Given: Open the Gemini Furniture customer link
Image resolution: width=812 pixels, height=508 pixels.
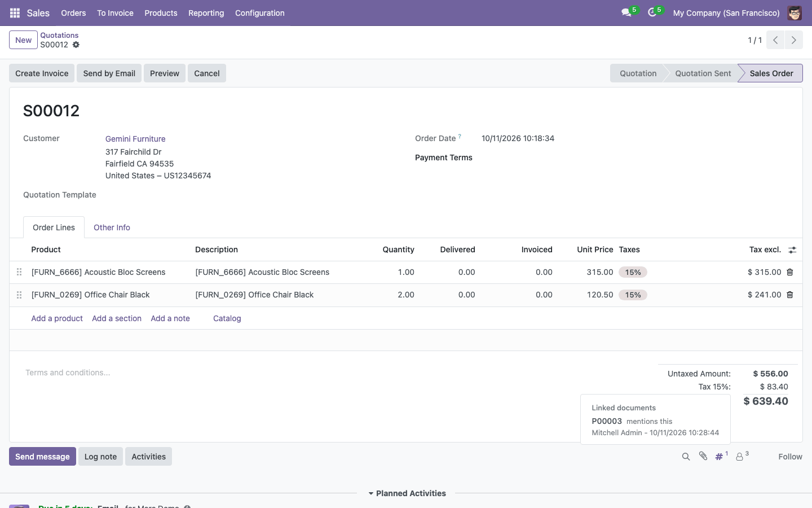Looking at the screenshot, I should 135,139.
